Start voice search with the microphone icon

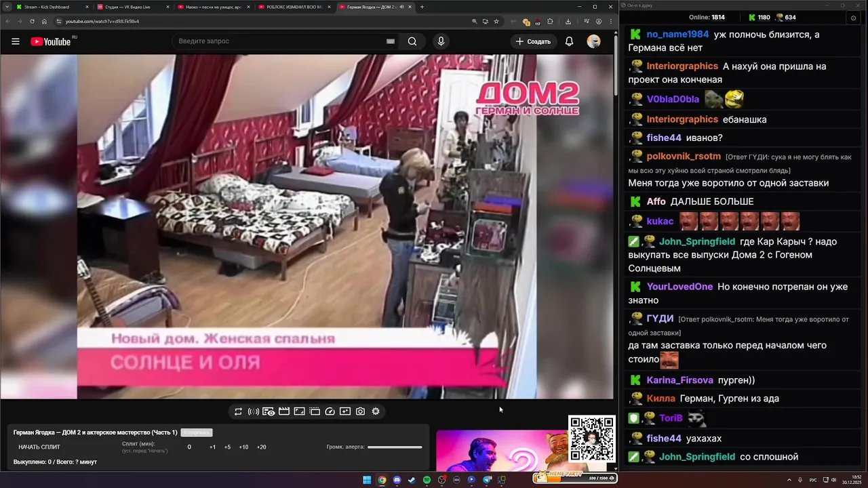(x=441, y=41)
